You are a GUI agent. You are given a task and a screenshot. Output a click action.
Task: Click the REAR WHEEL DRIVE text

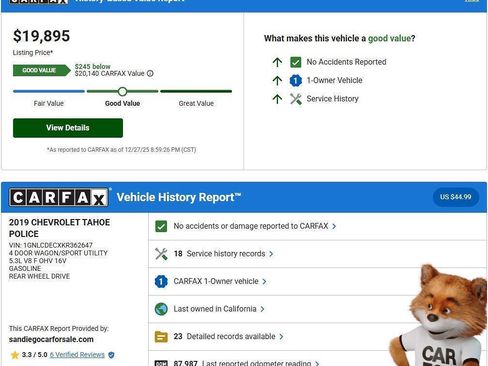pyautogui.click(x=39, y=276)
